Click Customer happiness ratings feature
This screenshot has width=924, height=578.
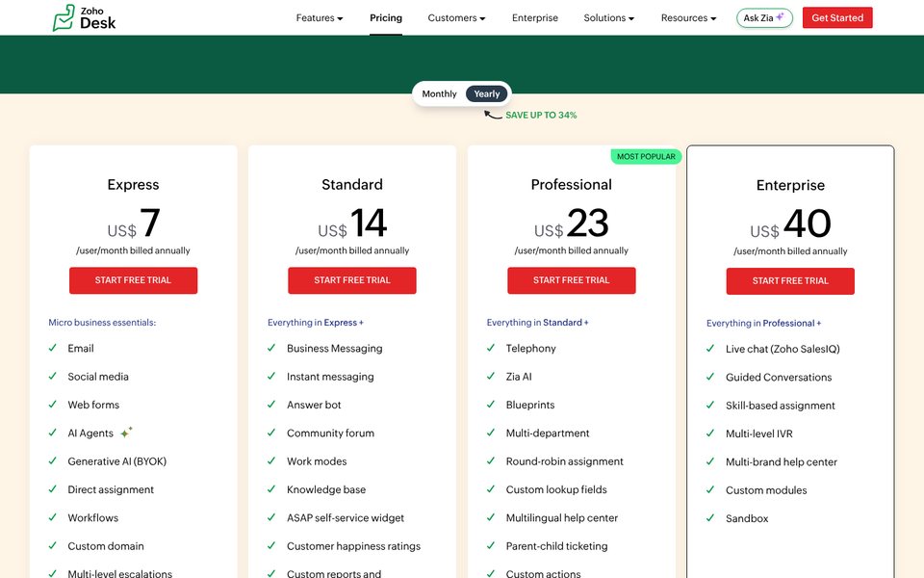click(x=353, y=547)
